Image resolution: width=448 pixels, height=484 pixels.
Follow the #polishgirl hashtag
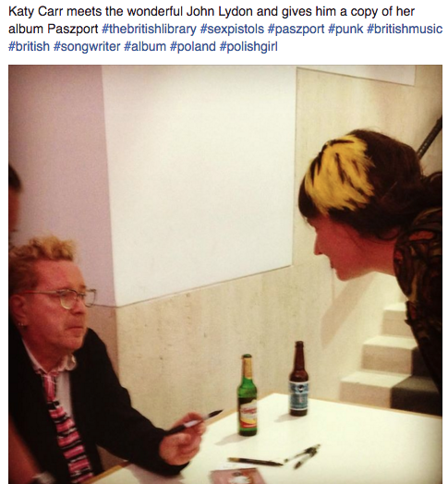click(x=248, y=46)
